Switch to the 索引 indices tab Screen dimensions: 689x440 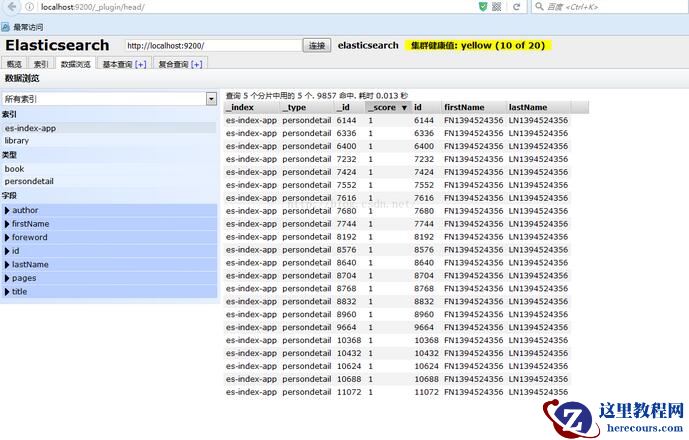tap(40, 64)
